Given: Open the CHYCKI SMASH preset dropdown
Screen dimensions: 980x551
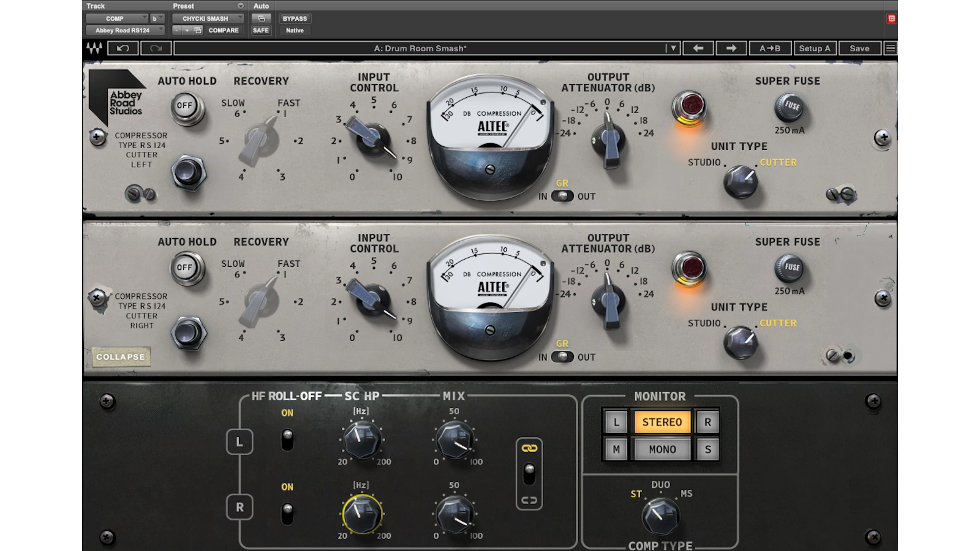Looking at the screenshot, I should 208,18.
